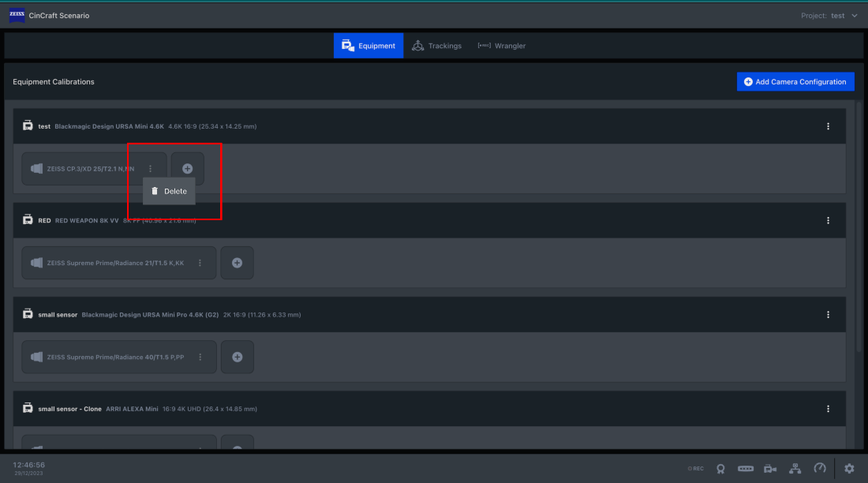
Task: Click Add Camera Configuration button
Action: coord(795,81)
